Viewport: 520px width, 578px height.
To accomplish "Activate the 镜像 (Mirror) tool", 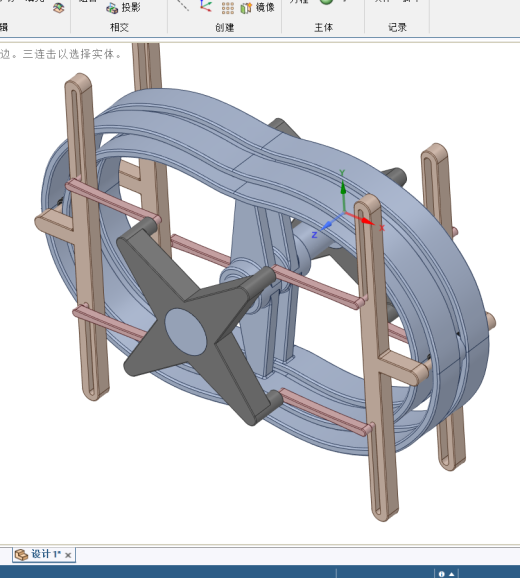I will click(258, 7).
